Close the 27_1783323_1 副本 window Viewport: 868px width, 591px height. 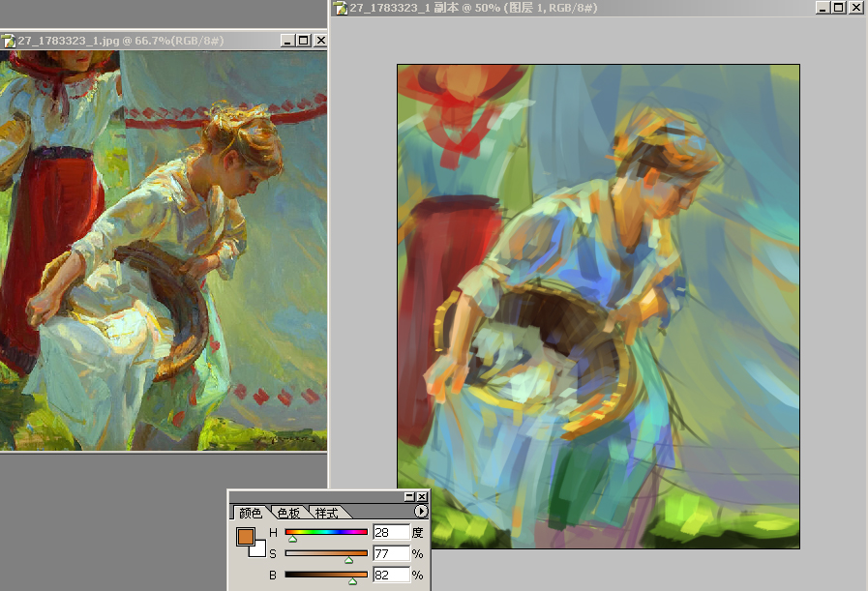pos(855,7)
